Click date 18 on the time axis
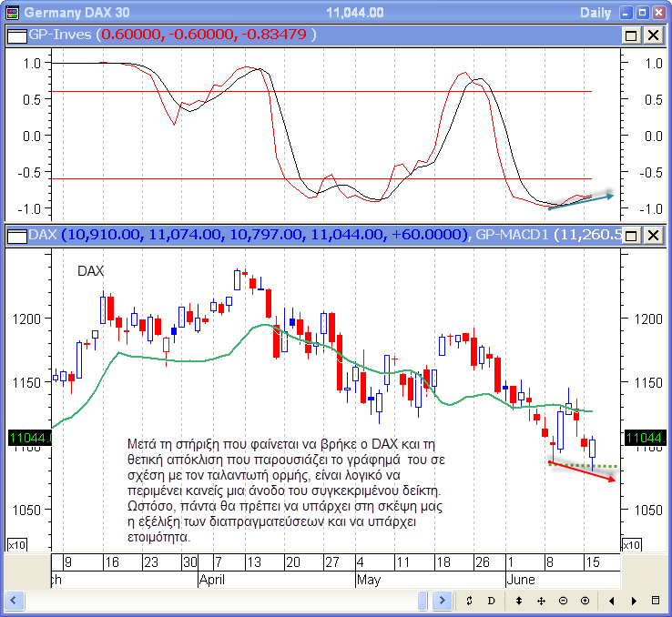This screenshot has height=617, width=672. coord(443,562)
